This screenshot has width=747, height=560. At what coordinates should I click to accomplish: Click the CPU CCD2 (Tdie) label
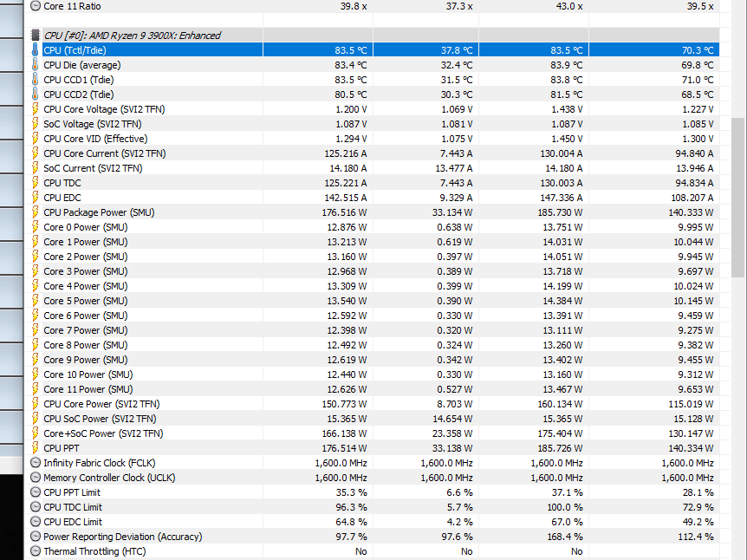[x=79, y=94]
